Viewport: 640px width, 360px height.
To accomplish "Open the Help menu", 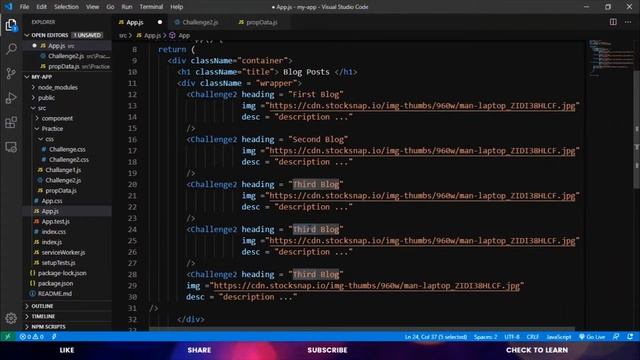I will pos(176,7).
